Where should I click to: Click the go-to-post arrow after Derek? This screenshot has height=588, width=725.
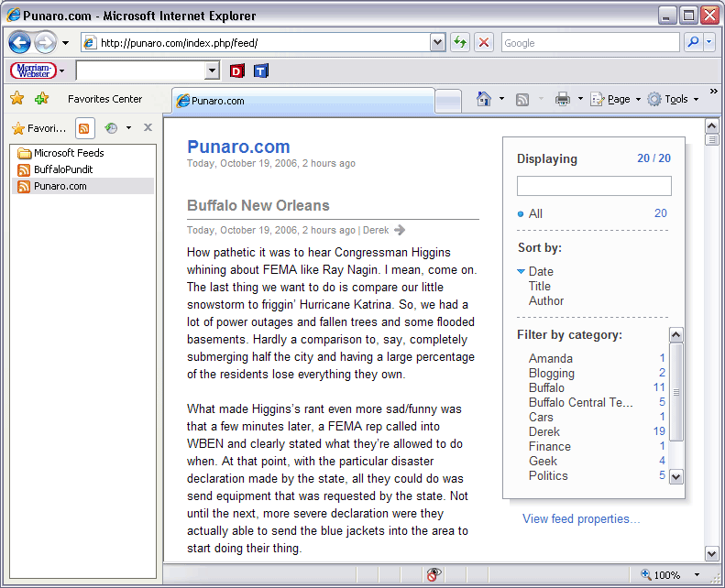(400, 230)
